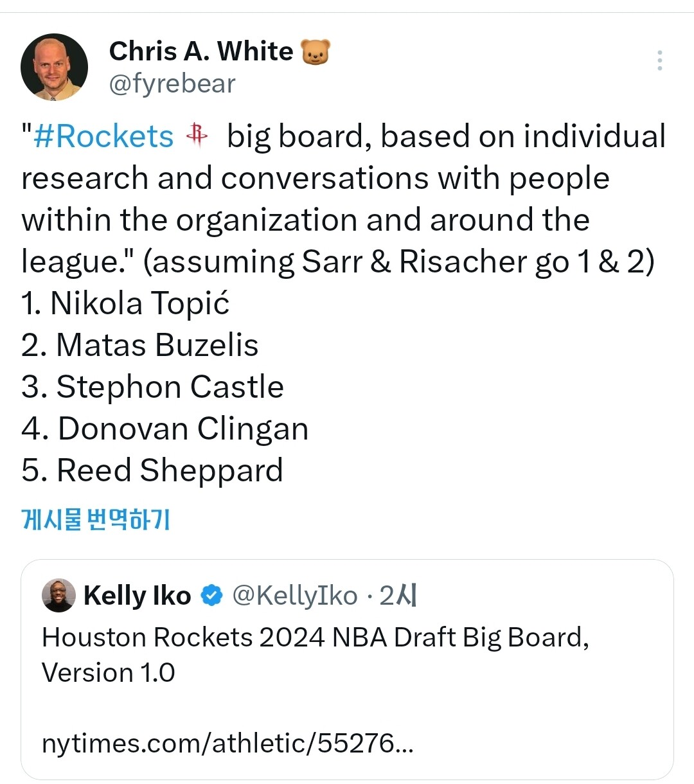Click the "2. Matas Buzelis" line
Image resolution: width=694 pixels, height=784 pixels.
click(x=139, y=345)
